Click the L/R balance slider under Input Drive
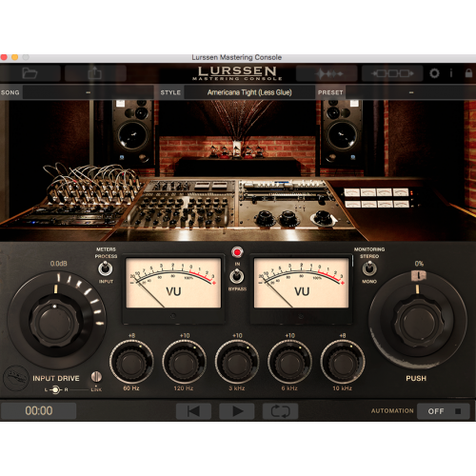 (x=56, y=389)
